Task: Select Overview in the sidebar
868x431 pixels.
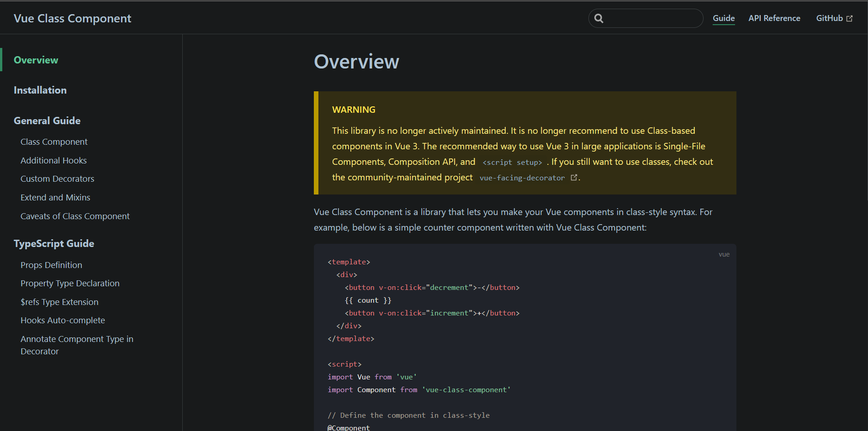Action: pos(36,60)
